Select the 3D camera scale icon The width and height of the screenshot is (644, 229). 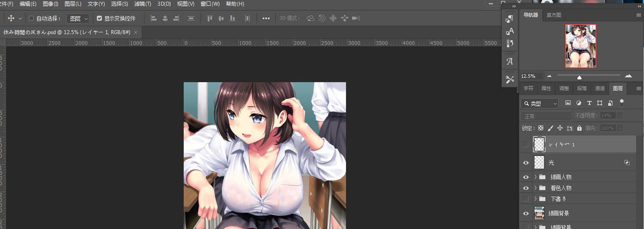(x=355, y=18)
